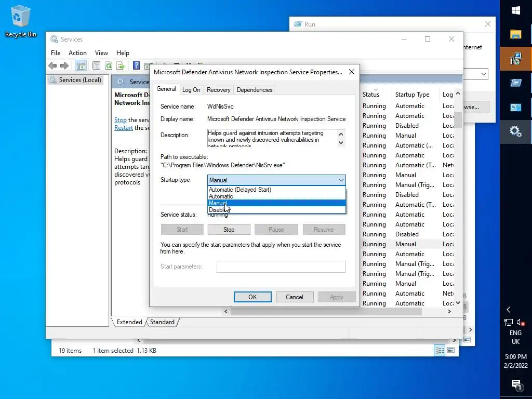Screen dimensions: 532x399
Task: Click the ENG UK language indicator
Action: tap(515, 337)
